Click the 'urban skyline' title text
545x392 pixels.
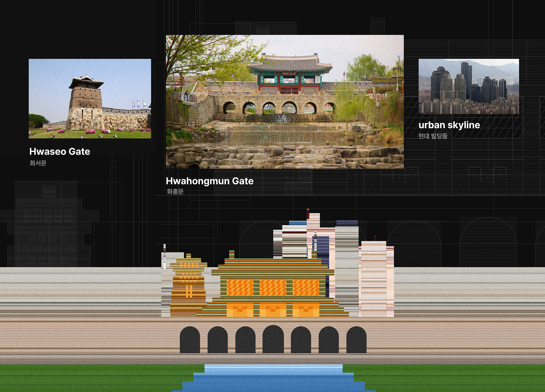449,125
